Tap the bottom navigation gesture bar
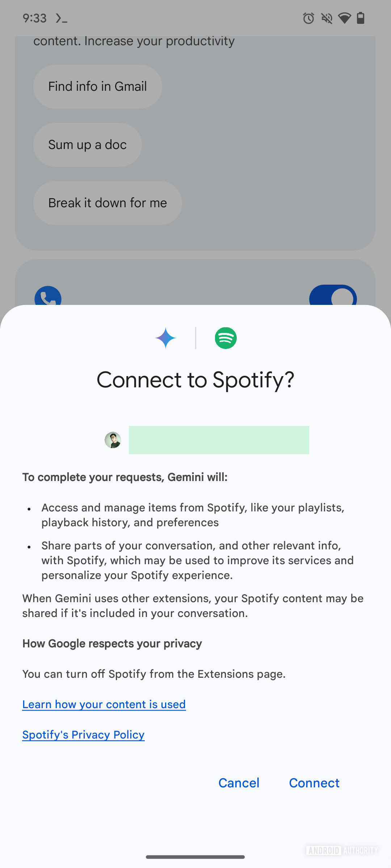Viewport: 391px width, 868px height. [x=195, y=857]
